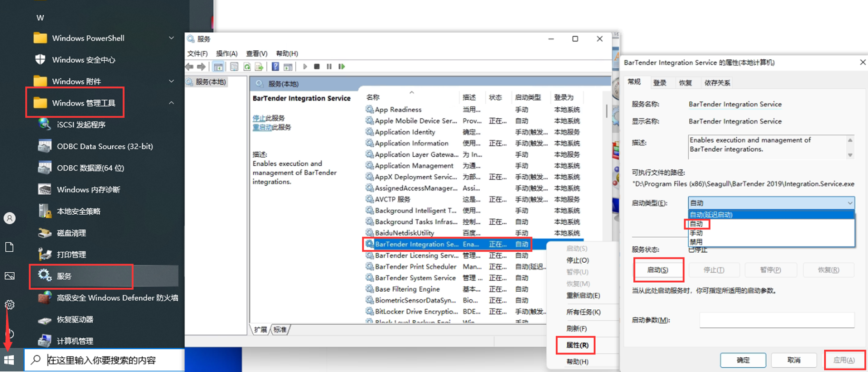Click the Stop Service toolbar icon
The width and height of the screenshot is (868, 372).
317,67
